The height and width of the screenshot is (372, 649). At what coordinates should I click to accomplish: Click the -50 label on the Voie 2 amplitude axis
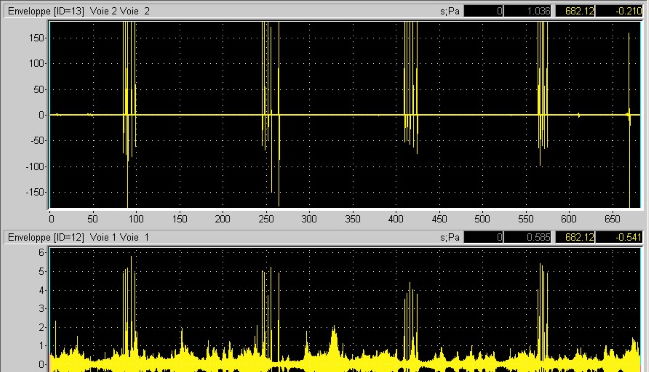point(36,141)
